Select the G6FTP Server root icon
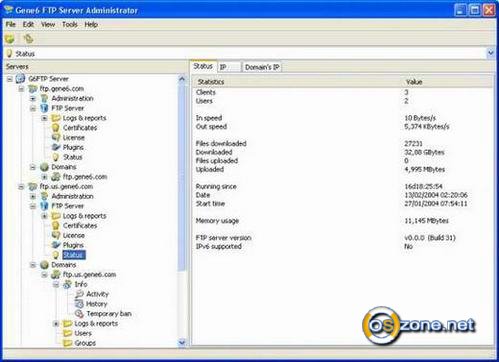499x362 pixels. click(21, 79)
